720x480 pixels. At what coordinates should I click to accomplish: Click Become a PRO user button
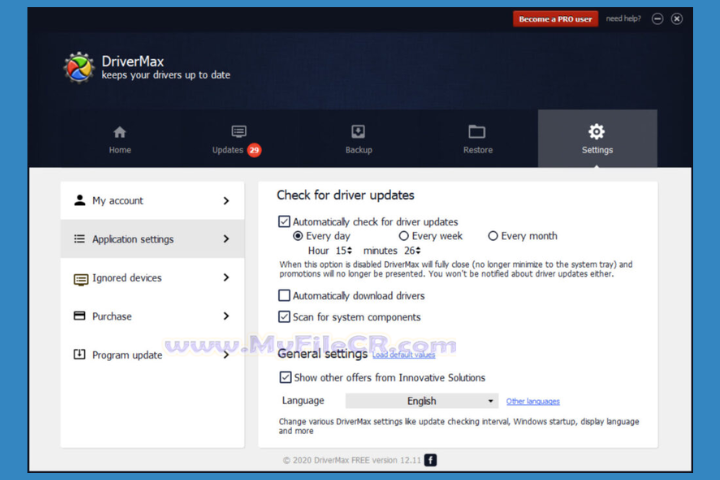555,19
